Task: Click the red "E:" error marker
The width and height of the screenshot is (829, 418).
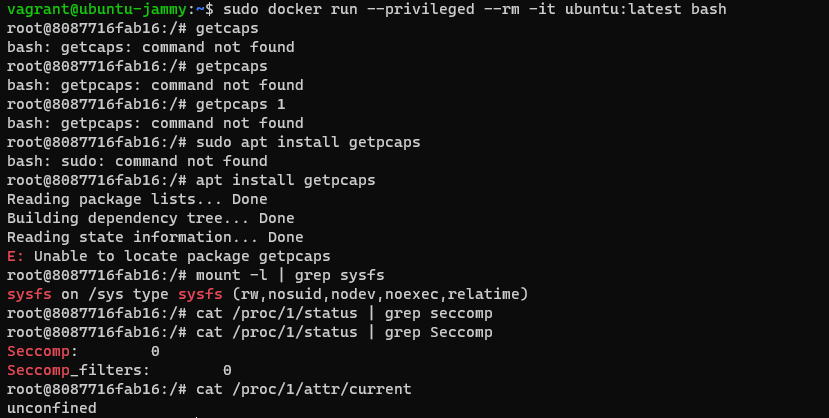Action: click(15, 256)
